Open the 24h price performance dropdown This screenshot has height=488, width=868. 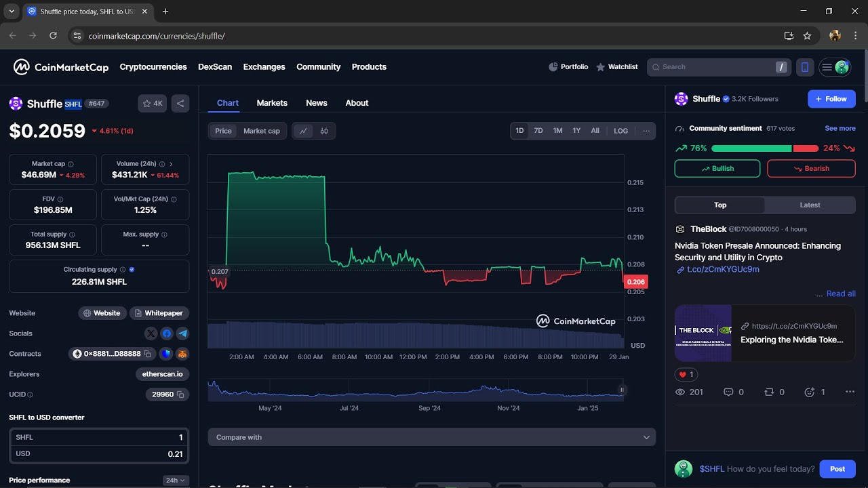pyautogui.click(x=176, y=481)
